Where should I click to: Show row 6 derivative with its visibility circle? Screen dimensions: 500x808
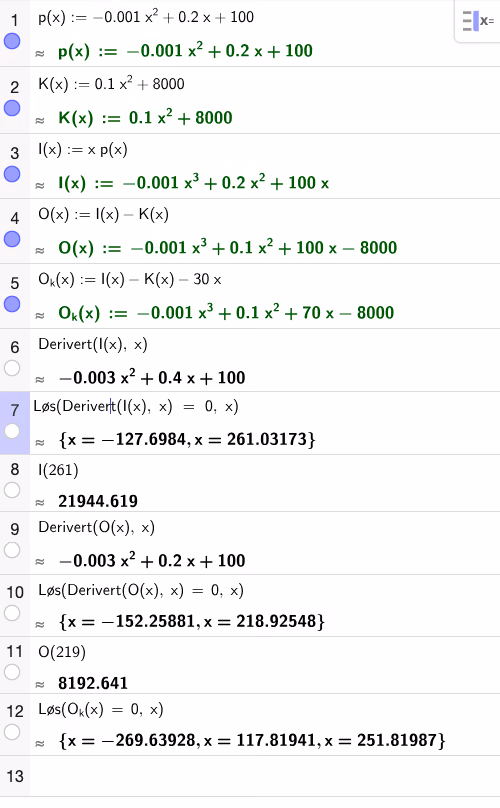pyautogui.click(x=12, y=368)
